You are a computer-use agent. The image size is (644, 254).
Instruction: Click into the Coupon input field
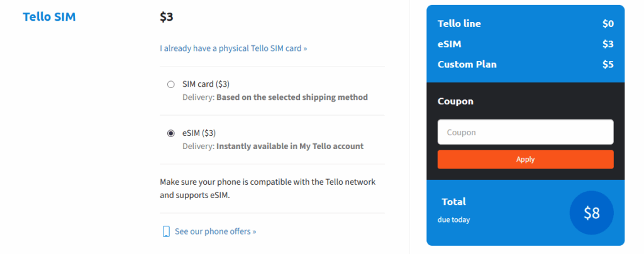(x=525, y=132)
